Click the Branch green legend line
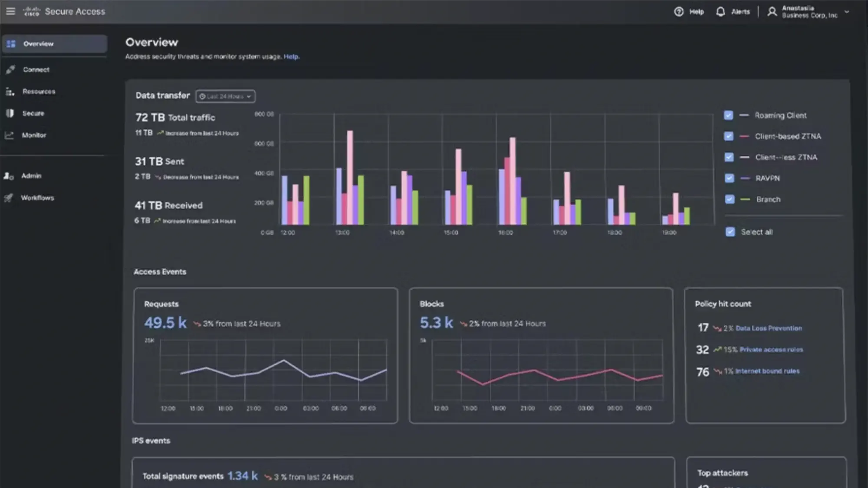Image resolution: width=868 pixels, height=488 pixels. (x=745, y=200)
